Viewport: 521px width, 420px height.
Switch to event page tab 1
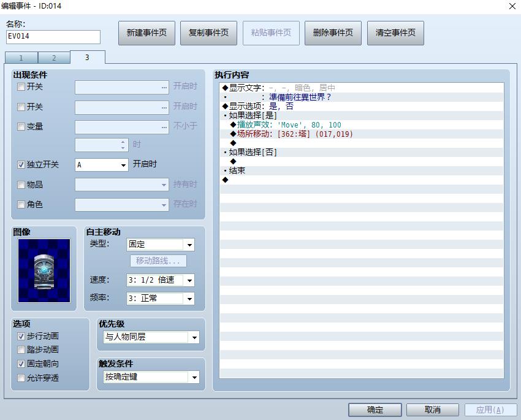tap(21, 58)
